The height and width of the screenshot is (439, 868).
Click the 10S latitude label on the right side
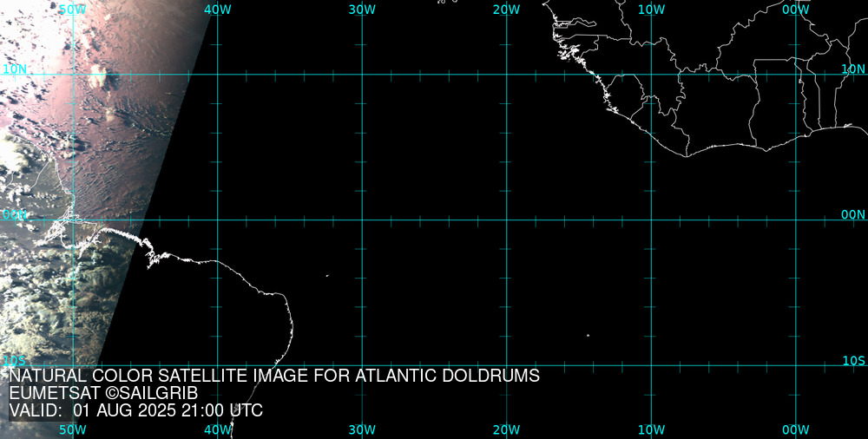tap(853, 361)
